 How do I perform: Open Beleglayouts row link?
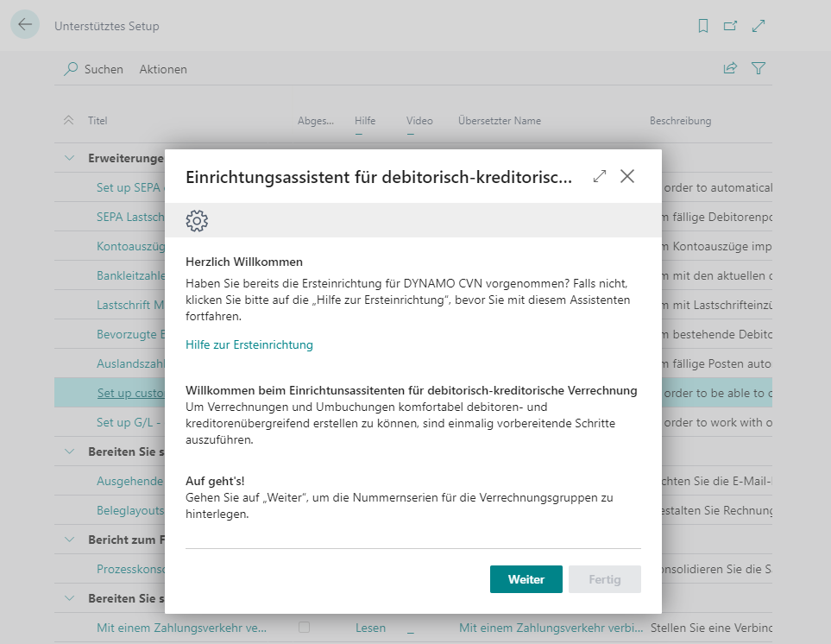tap(130, 510)
